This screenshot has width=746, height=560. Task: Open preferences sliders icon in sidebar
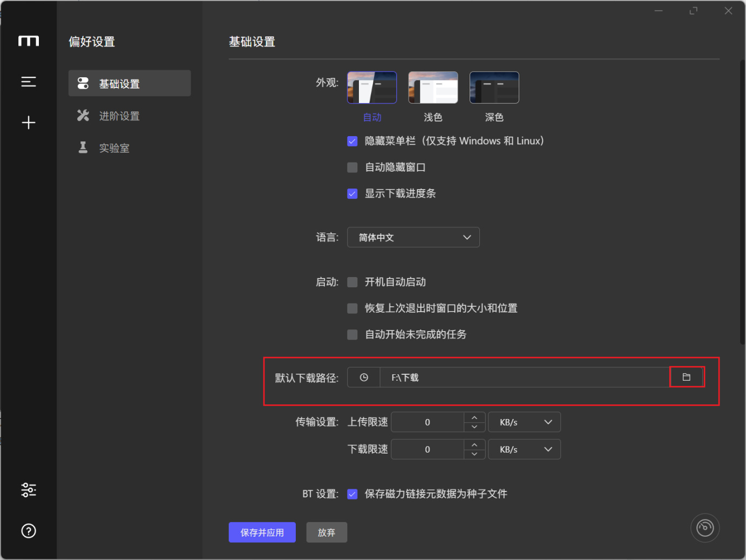point(29,490)
